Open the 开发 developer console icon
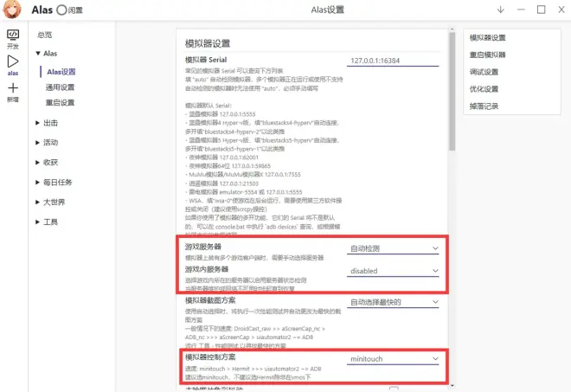This screenshot has height=392, width=571. click(13, 39)
